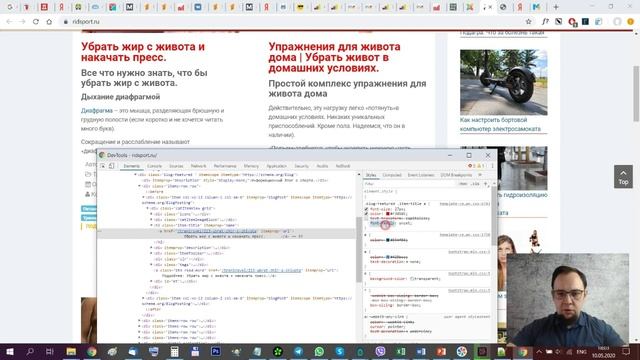Click the 'Диафрагма' link in the article text
Image resolution: width=640 pixels, height=360 pixels.
[x=97, y=111]
